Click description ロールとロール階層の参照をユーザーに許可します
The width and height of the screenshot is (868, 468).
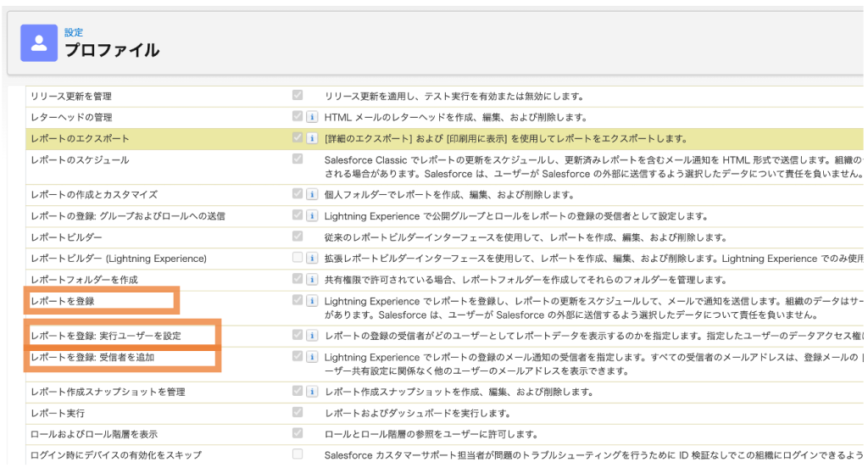point(431,434)
